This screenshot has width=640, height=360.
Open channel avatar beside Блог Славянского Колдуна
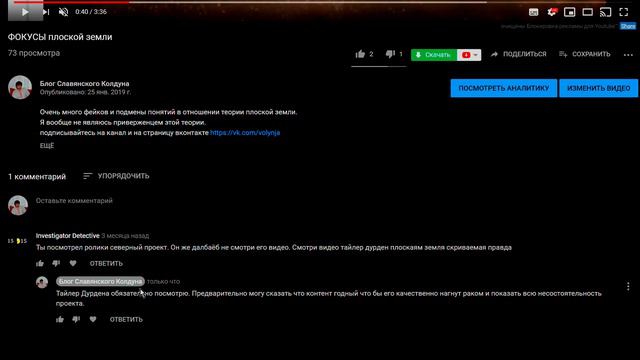(20, 87)
